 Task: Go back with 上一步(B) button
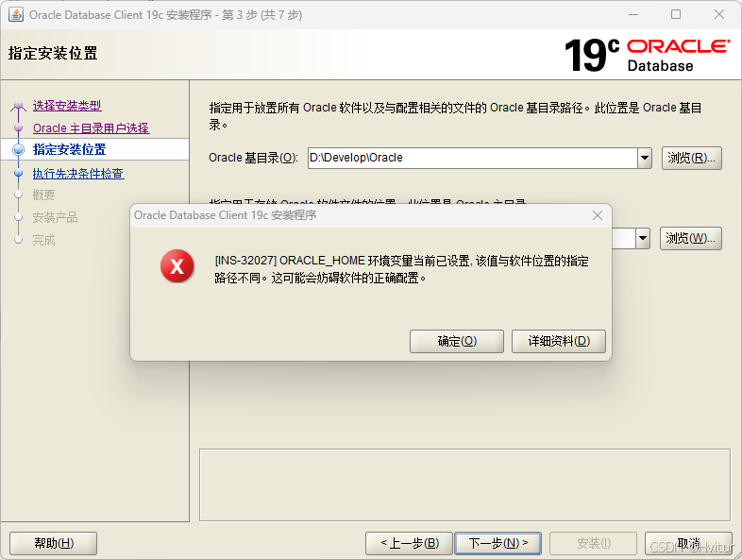410,543
